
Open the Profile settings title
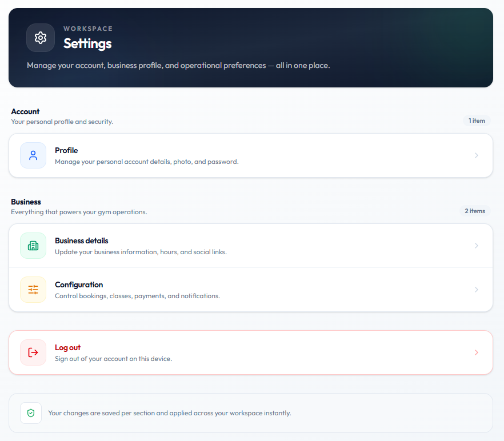66,150
